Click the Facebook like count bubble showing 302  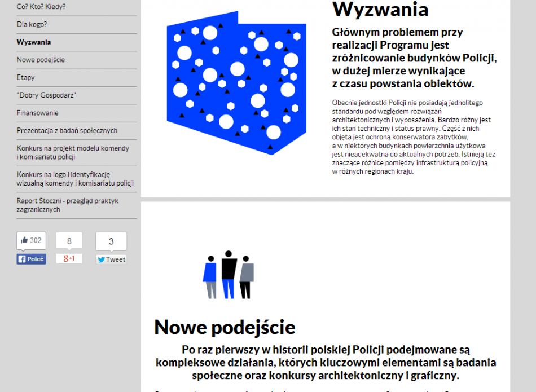pos(31,241)
